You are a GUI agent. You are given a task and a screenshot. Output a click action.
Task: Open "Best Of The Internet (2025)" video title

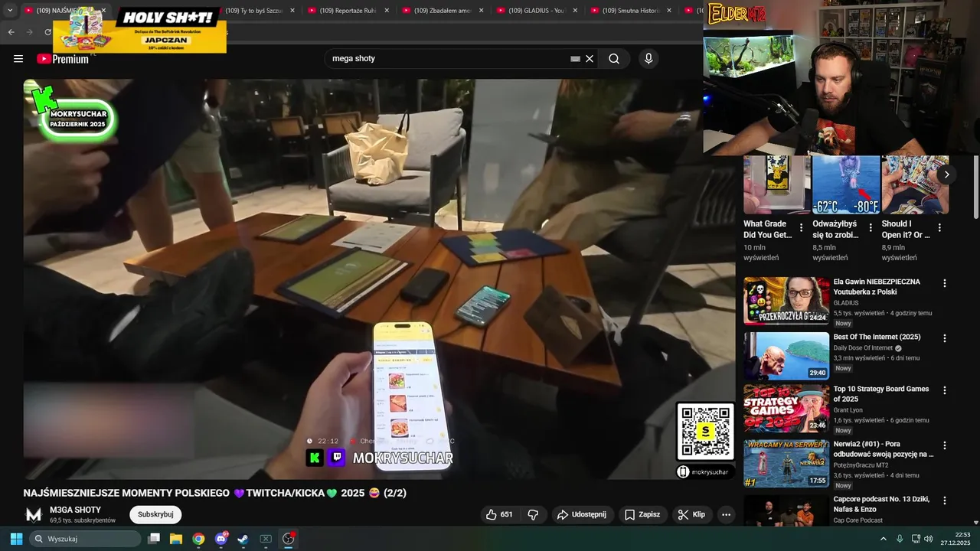point(877,337)
